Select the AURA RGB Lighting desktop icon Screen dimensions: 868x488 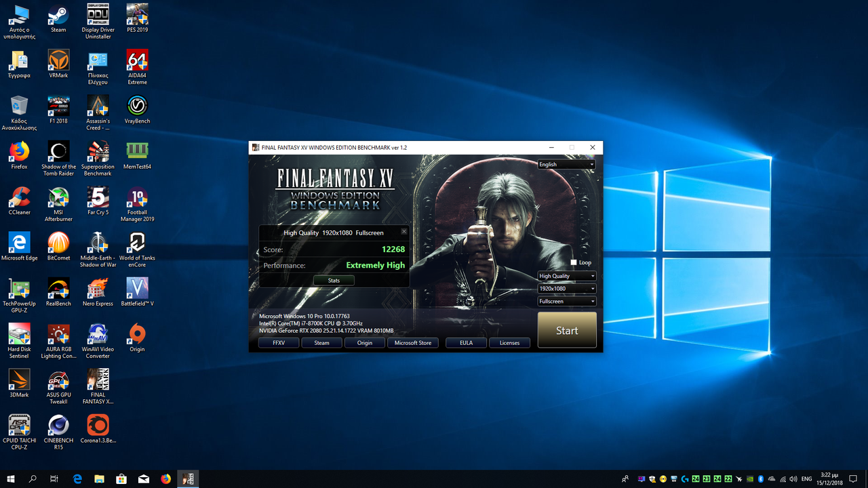click(58, 340)
